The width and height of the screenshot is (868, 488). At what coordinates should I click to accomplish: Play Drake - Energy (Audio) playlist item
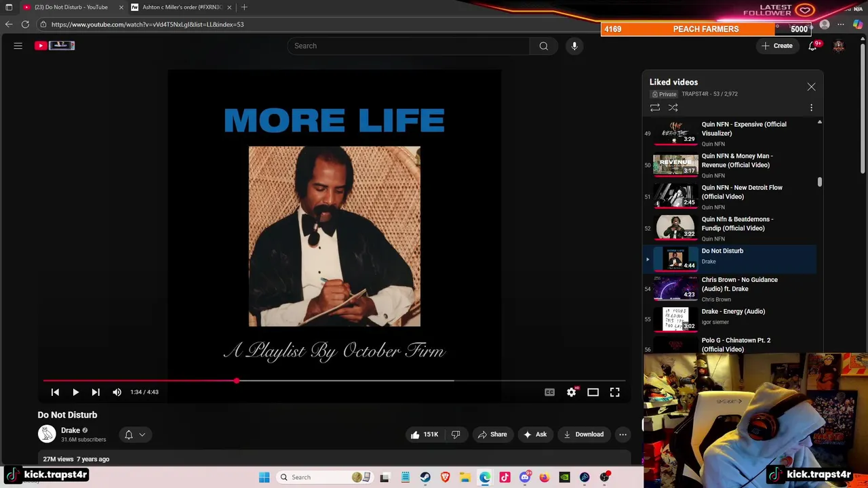(x=731, y=319)
